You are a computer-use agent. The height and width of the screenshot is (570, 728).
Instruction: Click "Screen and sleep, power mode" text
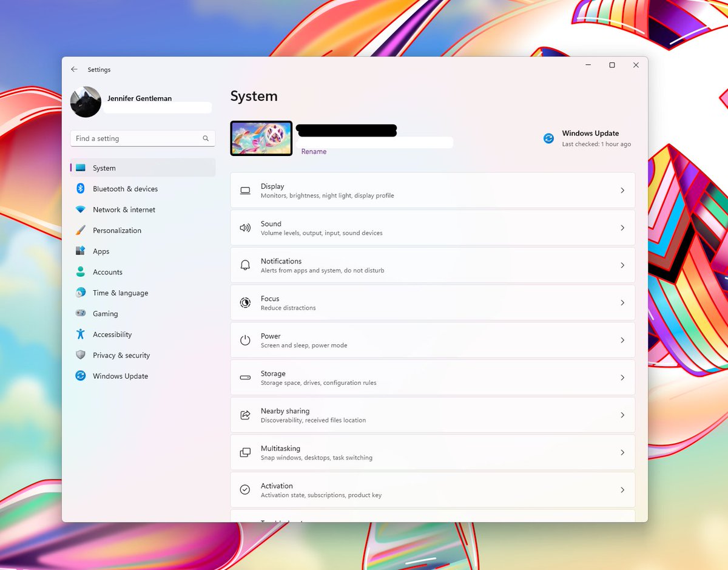click(304, 345)
